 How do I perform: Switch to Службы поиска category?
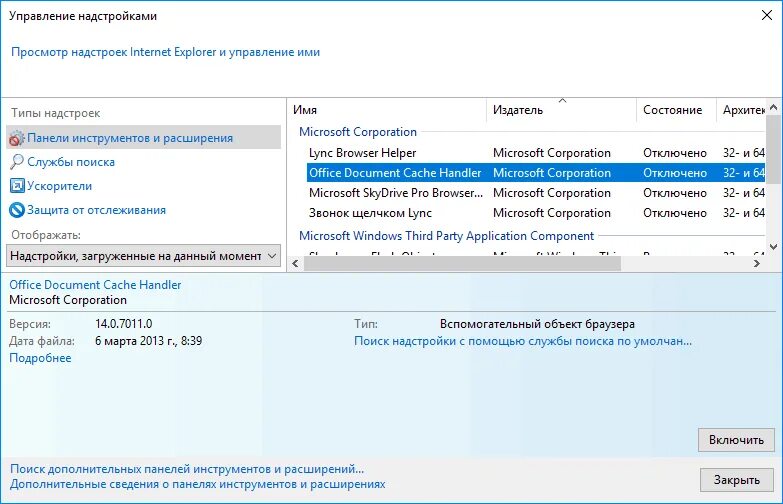(71, 162)
